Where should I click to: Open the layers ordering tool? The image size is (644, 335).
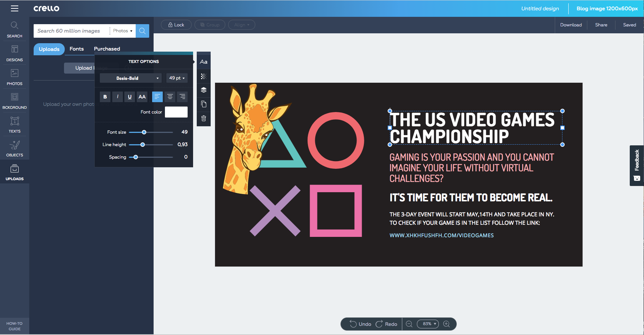[204, 90]
